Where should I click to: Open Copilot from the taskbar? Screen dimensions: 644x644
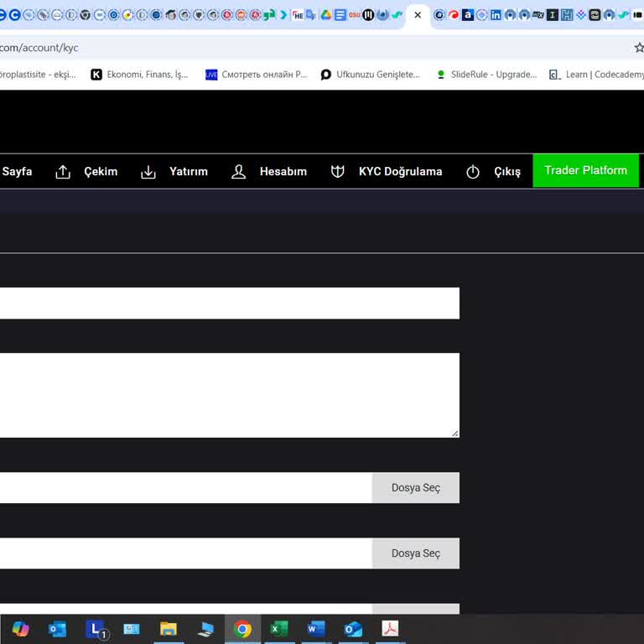[x=20, y=629]
